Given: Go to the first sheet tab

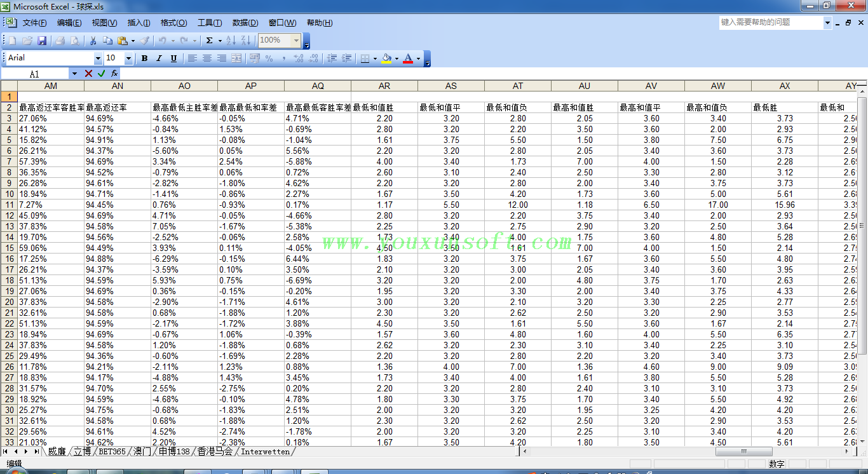Looking at the screenshot, I should pyautogui.click(x=6, y=452).
